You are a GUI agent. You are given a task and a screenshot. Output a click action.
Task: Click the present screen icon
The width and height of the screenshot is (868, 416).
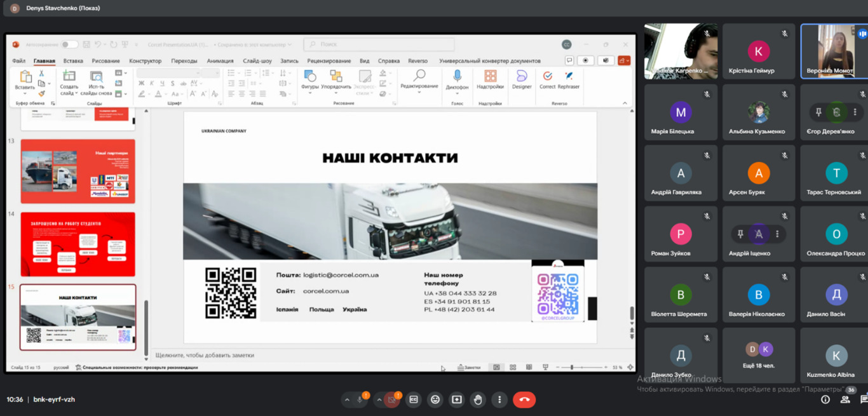[x=457, y=399]
